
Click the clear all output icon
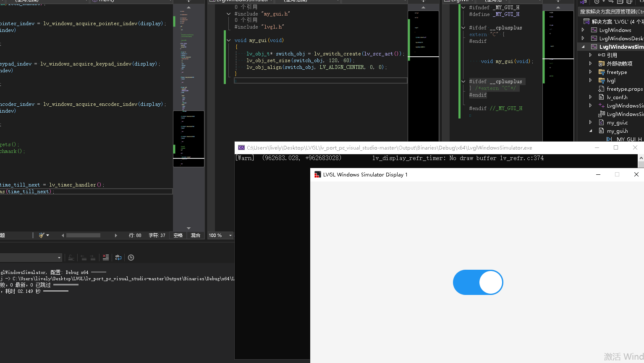pos(106,258)
